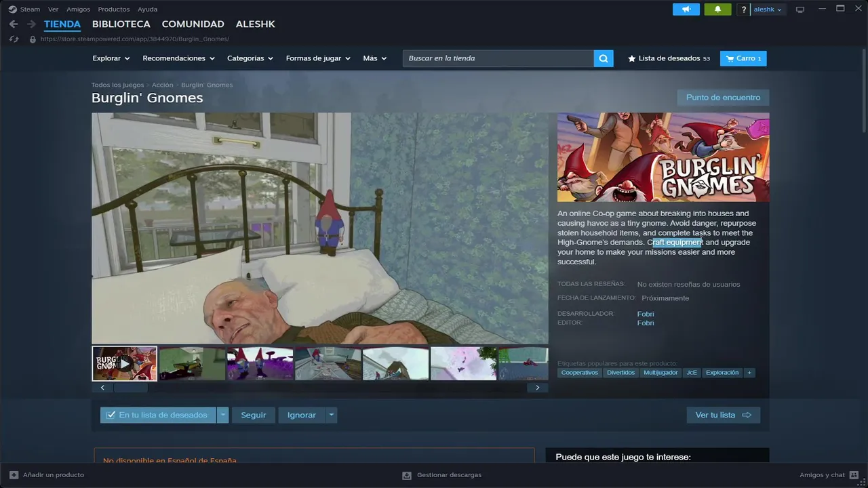Viewport: 868px width, 488px height.
Task: Open the Más dropdown
Action: [x=374, y=58]
